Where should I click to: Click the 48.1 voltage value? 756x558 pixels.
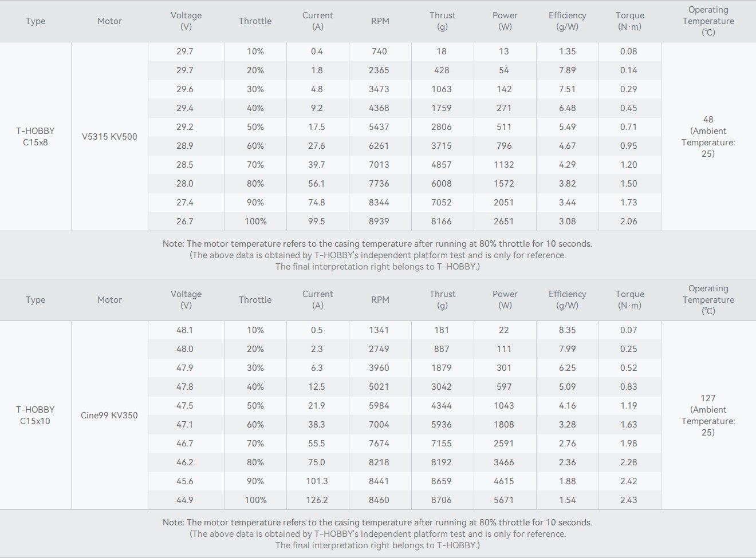(185, 330)
